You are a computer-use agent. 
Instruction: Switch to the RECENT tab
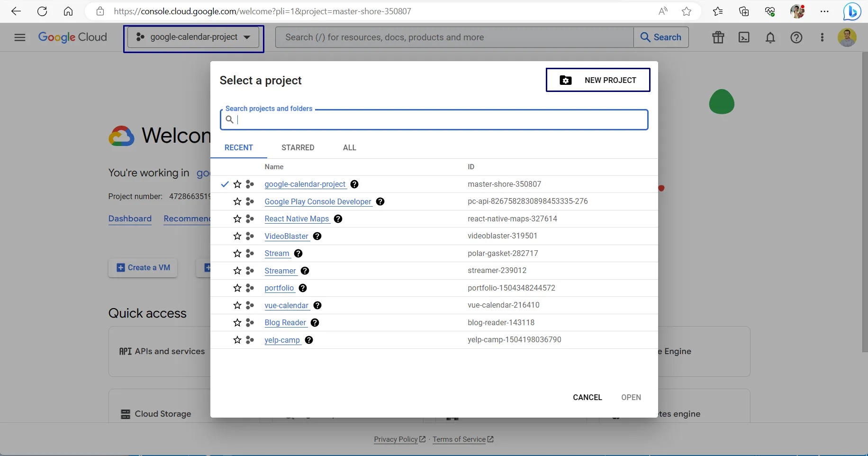pos(239,147)
